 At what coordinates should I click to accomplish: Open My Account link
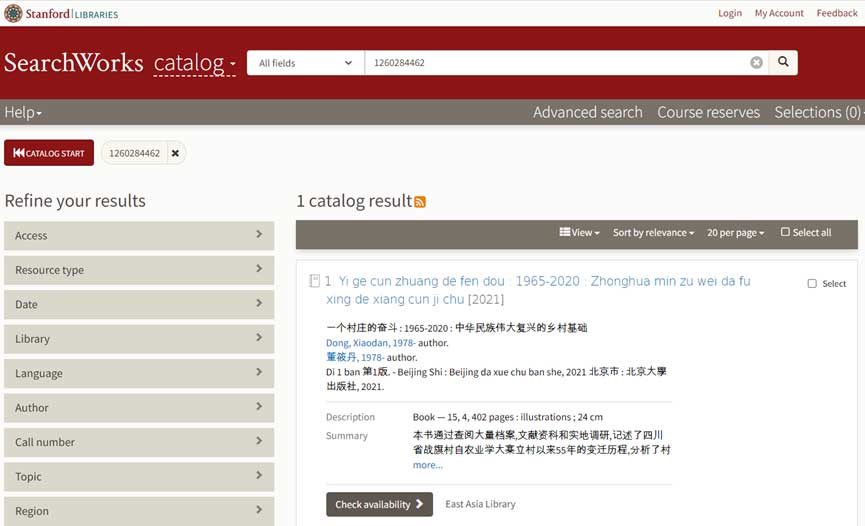click(x=779, y=13)
